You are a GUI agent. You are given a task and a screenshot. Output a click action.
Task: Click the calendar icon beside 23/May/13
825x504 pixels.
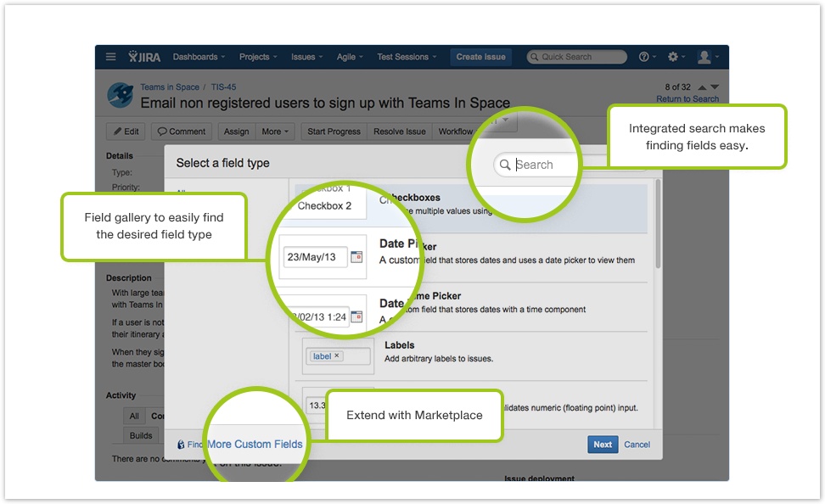click(356, 257)
